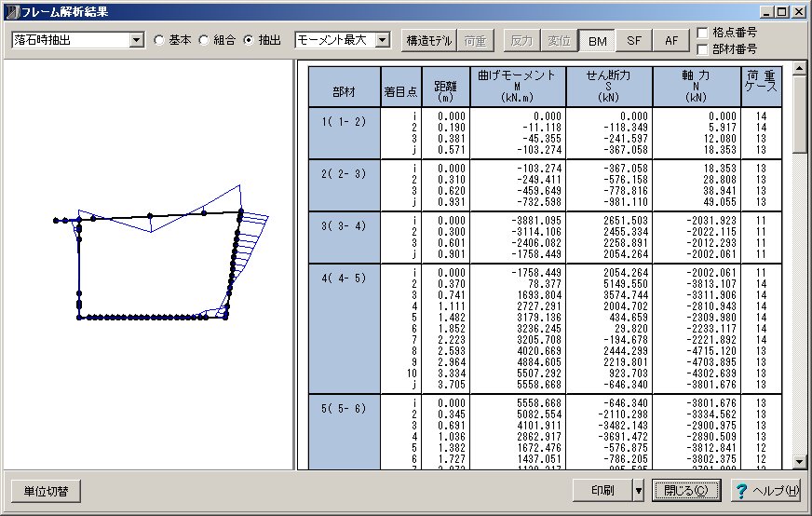This screenshot has width=812, height=516.
Task: Click distance value 3.705
Action: tap(451, 385)
